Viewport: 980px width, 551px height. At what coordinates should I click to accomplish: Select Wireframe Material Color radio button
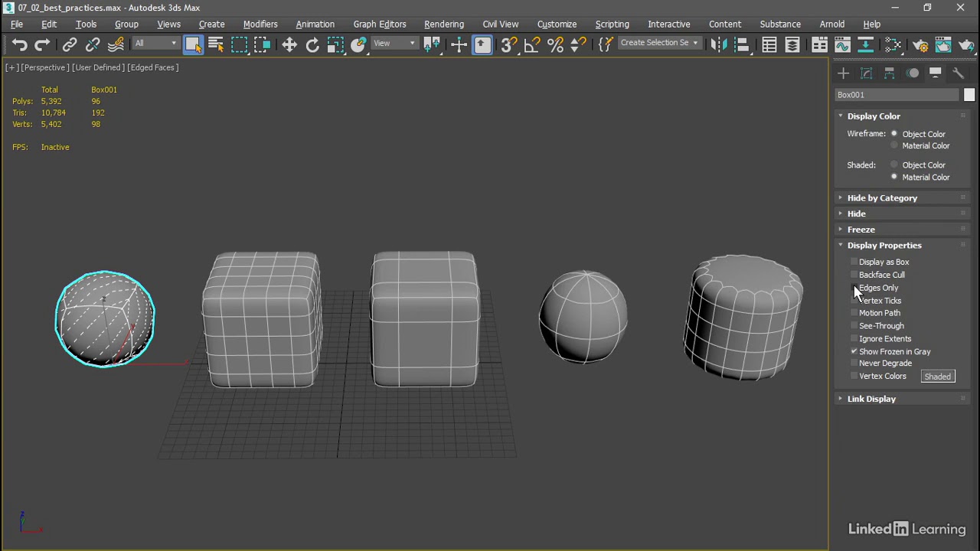click(893, 145)
